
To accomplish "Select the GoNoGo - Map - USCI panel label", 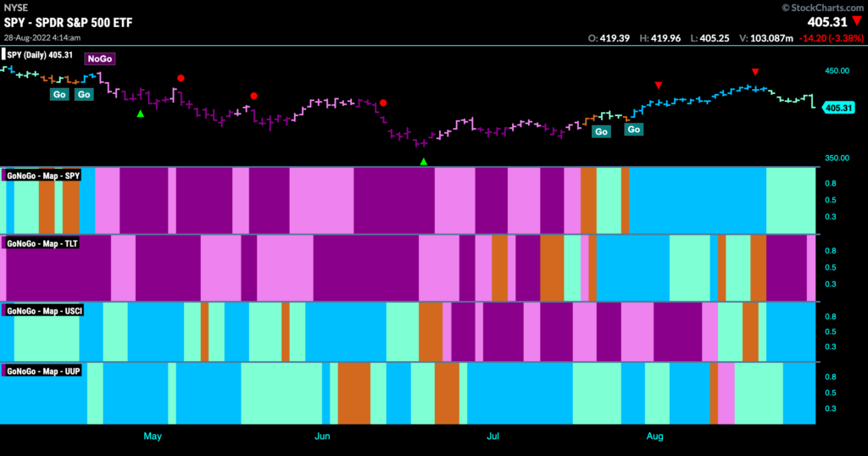I will (44, 311).
